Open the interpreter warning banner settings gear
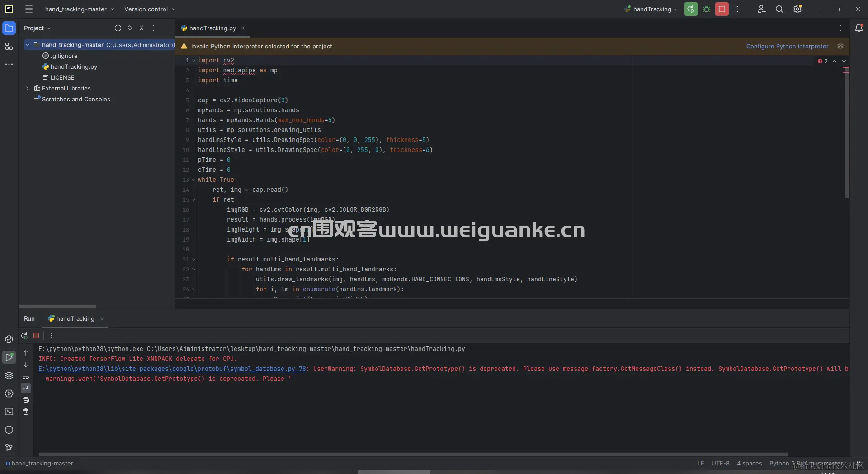868x474 pixels. [840, 46]
